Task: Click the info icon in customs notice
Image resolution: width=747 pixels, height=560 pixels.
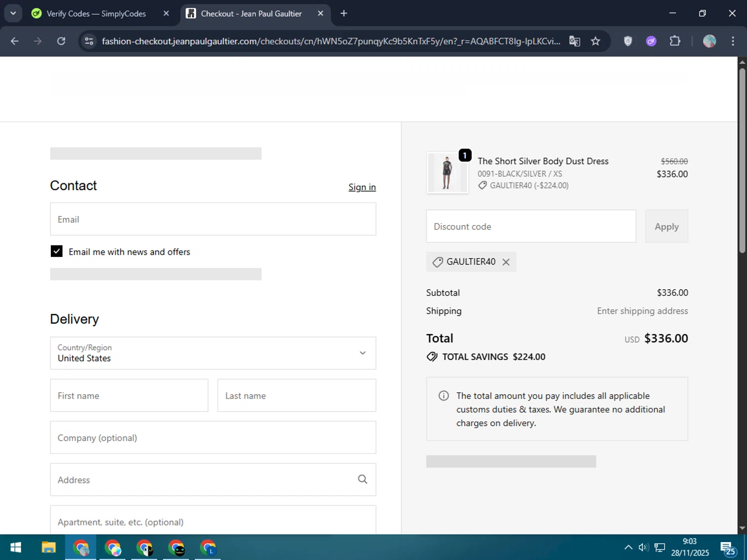Action: click(x=443, y=396)
